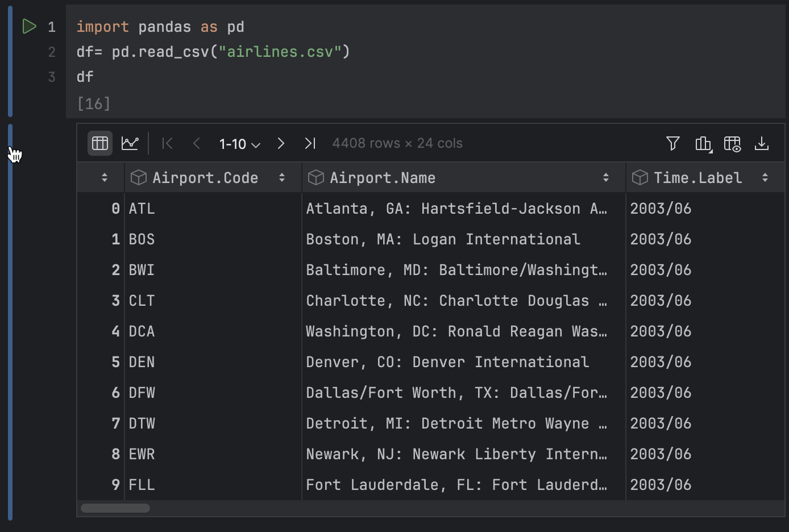
Task: Export table data with download icon
Action: (x=762, y=143)
